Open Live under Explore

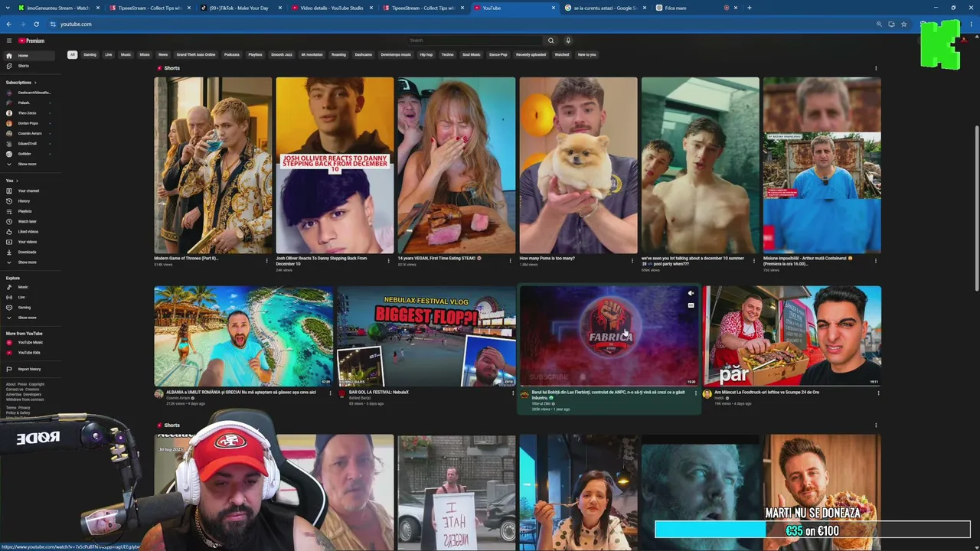pyautogui.click(x=28, y=297)
